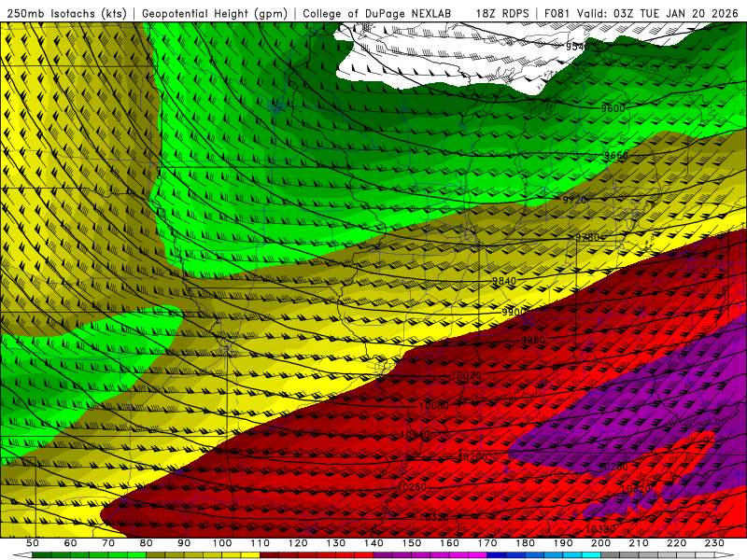
Task: Click the 60 value on the color scale
Action: pyautogui.click(x=70, y=543)
